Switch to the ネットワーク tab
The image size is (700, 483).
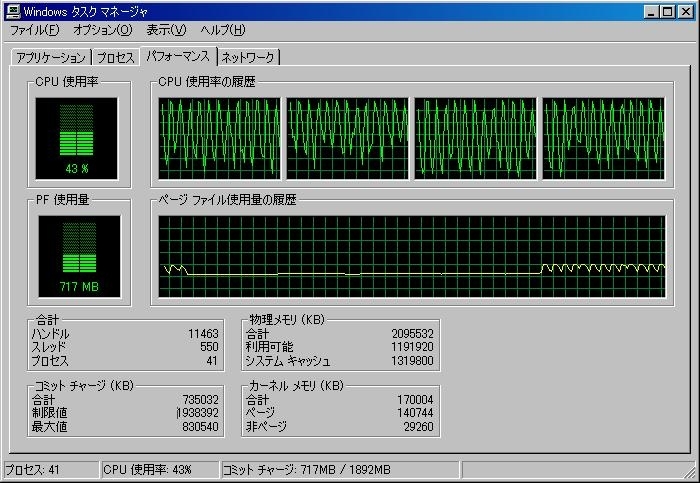(248, 58)
